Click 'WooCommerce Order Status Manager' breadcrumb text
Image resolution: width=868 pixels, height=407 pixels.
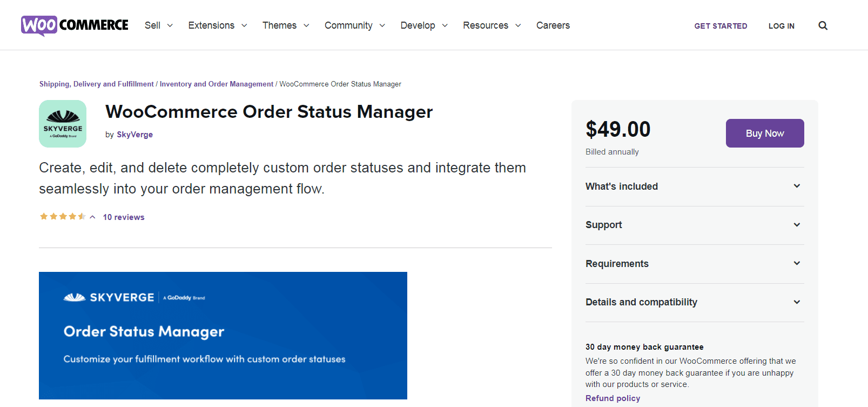point(340,84)
